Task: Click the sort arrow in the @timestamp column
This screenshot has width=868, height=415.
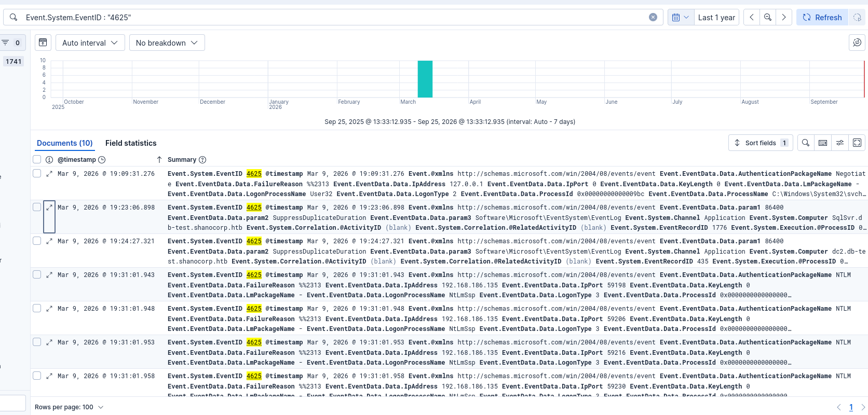Action: click(159, 160)
